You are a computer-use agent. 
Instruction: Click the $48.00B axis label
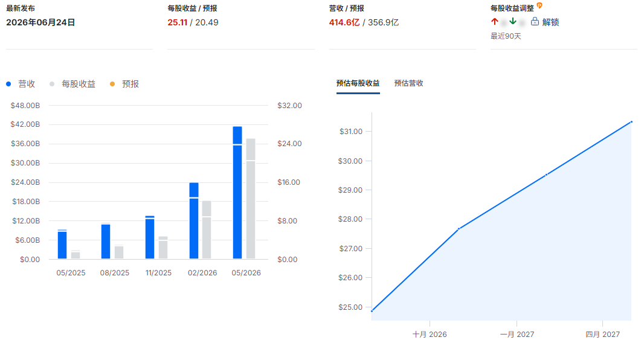25,106
